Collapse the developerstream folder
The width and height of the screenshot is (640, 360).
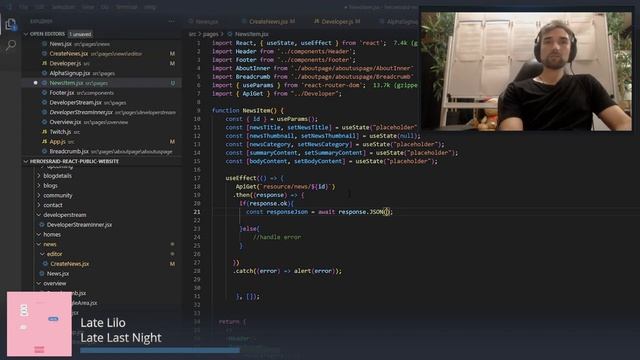point(39,215)
